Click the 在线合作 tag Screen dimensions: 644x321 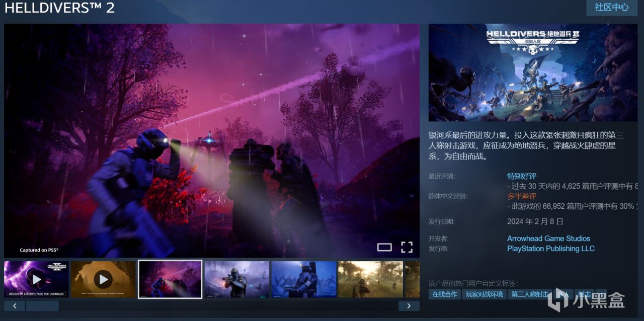click(445, 294)
